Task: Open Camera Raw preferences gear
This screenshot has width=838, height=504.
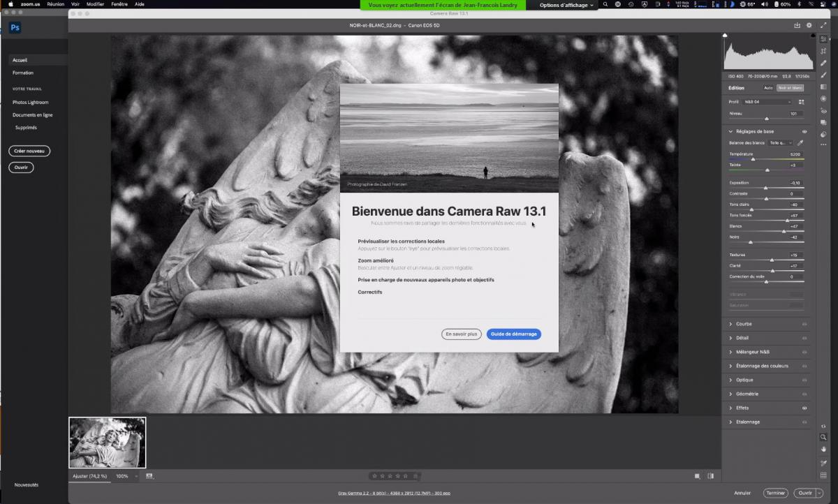Action: 809,25
